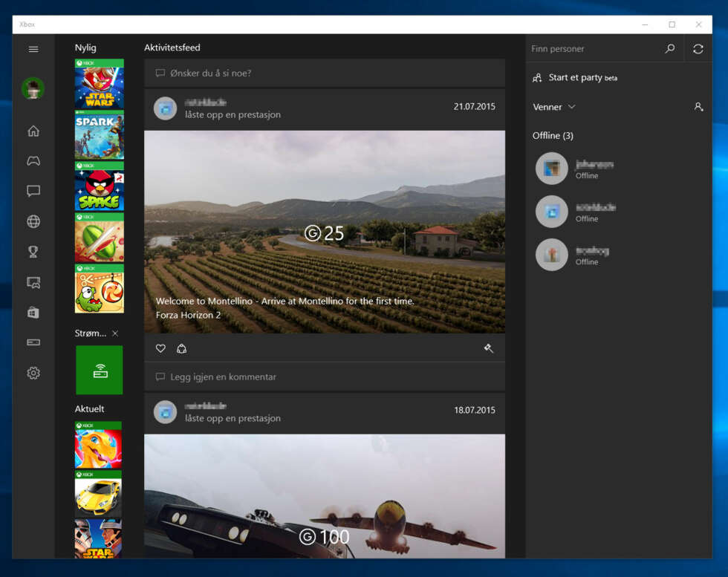Open Angry Birds Star Wars recent tile
The image size is (728, 577).
100,84
